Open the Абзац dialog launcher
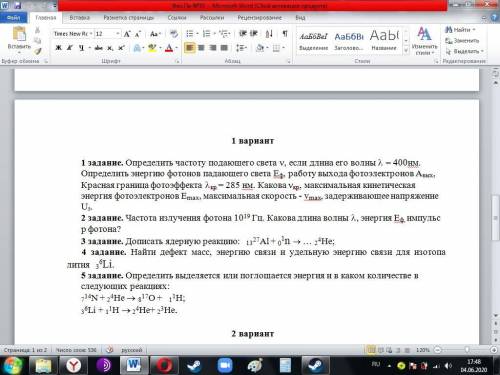The width and height of the screenshot is (500, 375). [x=289, y=61]
